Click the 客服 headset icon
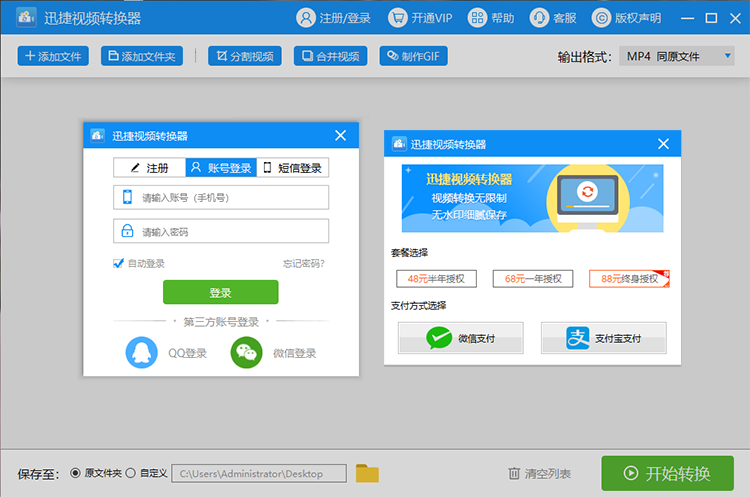Image resolution: width=750 pixels, height=497 pixels. pos(539,18)
